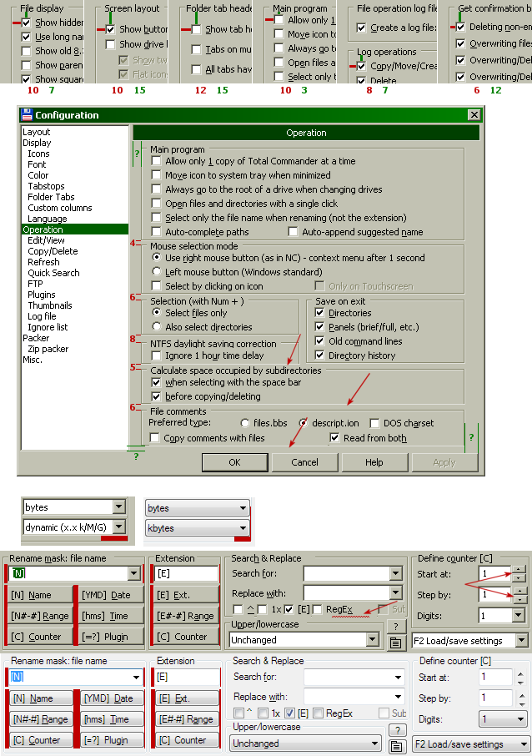Select Font in the configuration tree
The height and width of the screenshot is (756, 532).
(37, 164)
